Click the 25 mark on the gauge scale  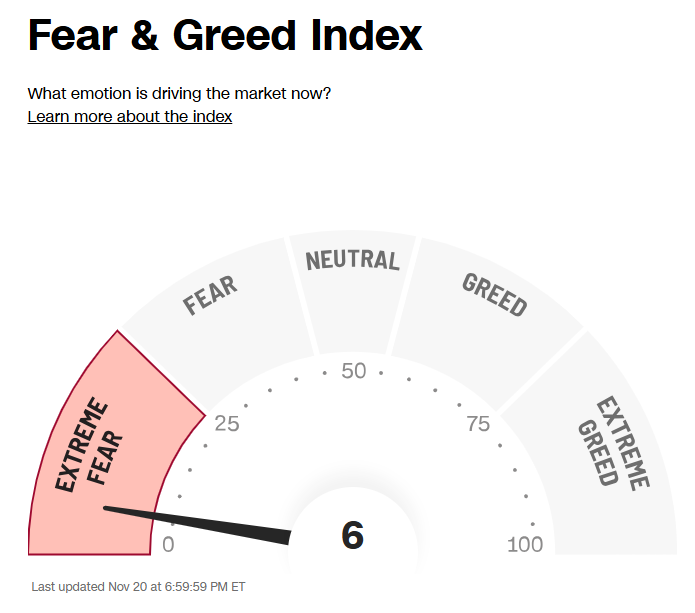point(227,423)
